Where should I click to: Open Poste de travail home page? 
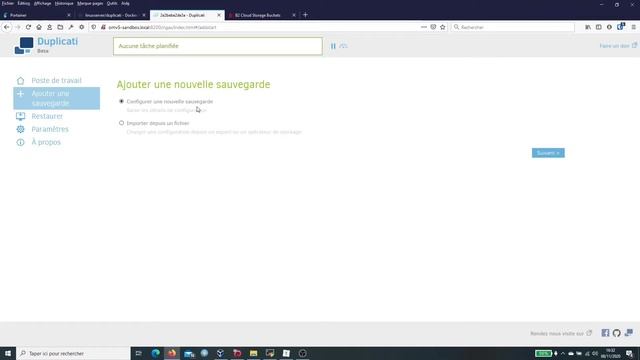pos(56,80)
